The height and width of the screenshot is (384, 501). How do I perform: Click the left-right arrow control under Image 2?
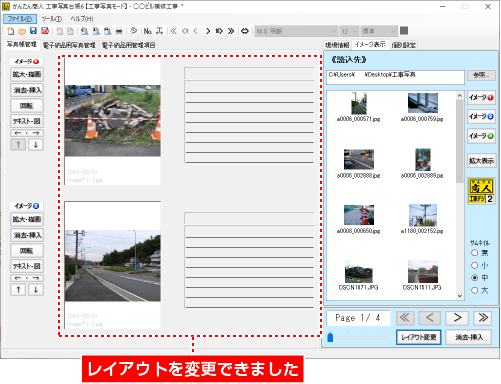pyautogui.click(x=27, y=278)
